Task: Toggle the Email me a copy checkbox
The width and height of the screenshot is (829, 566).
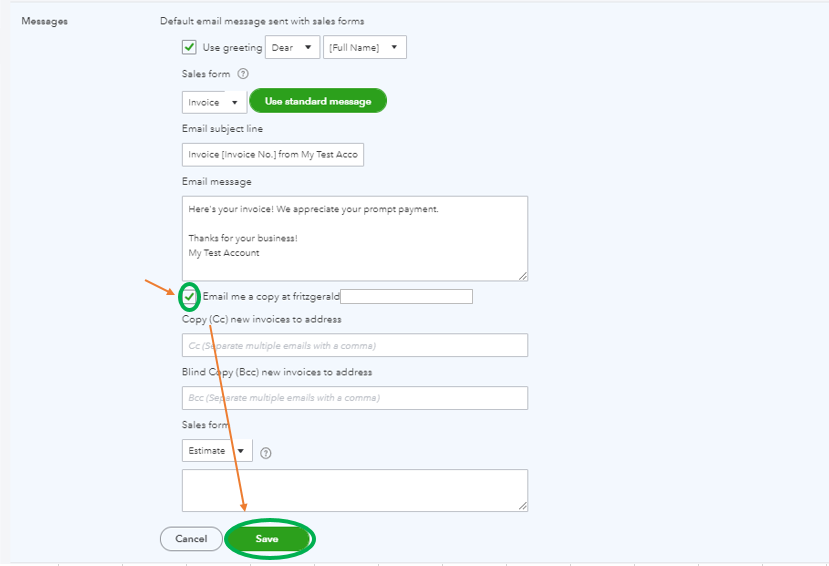Action: 189,296
